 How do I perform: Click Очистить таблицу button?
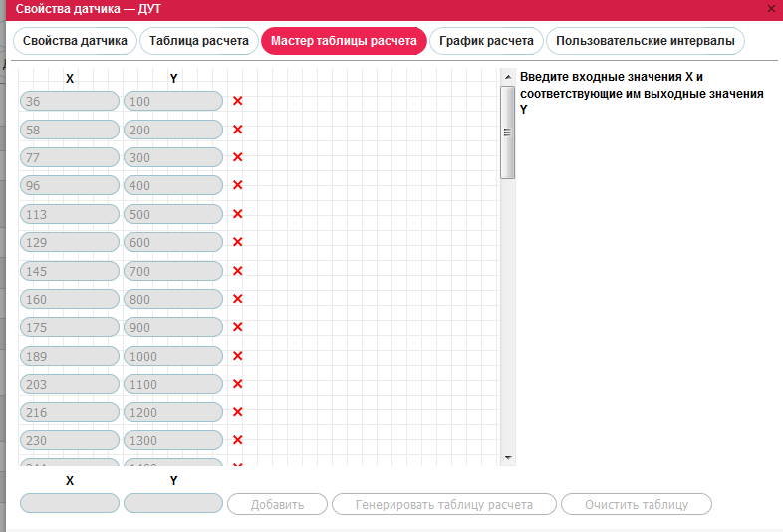pos(637,504)
